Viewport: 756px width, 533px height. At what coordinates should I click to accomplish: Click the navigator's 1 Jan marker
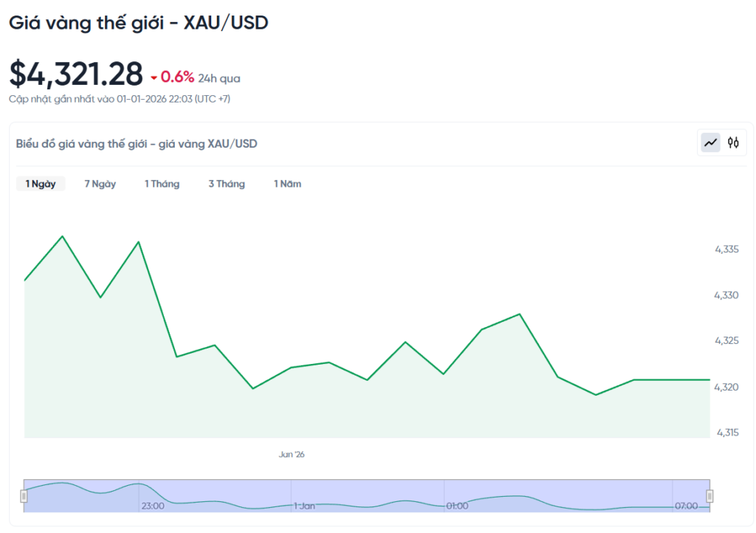point(304,506)
